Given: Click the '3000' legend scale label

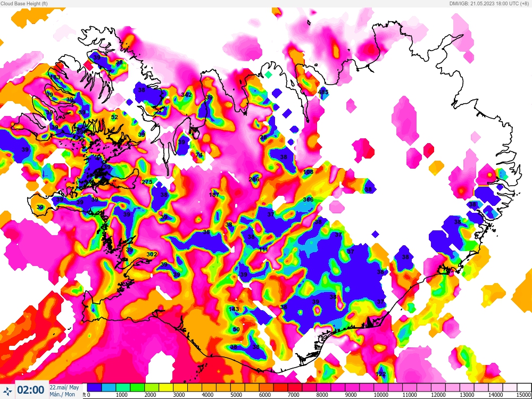Looking at the screenshot, I should coord(179,395).
